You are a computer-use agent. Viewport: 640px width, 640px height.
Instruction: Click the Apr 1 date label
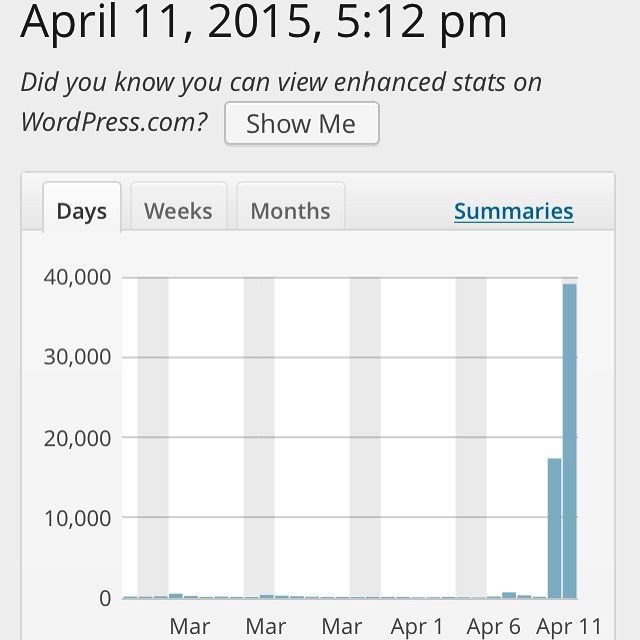coord(417,626)
